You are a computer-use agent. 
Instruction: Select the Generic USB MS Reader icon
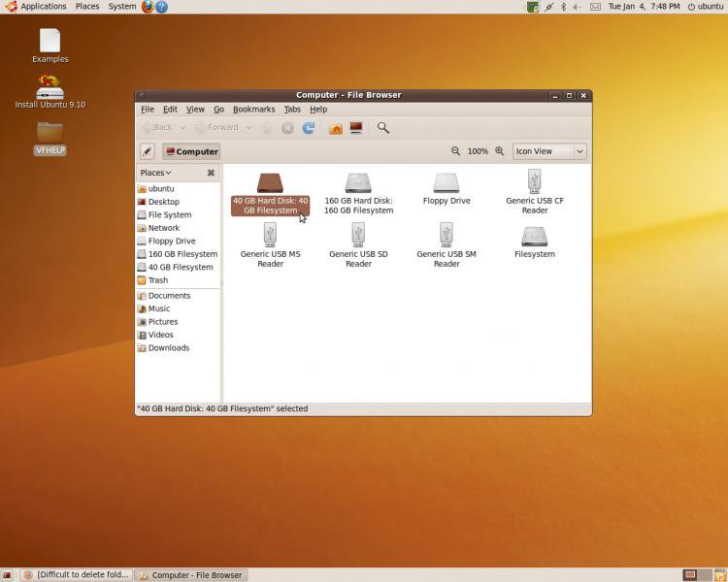pyautogui.click(x=270, y=235)
